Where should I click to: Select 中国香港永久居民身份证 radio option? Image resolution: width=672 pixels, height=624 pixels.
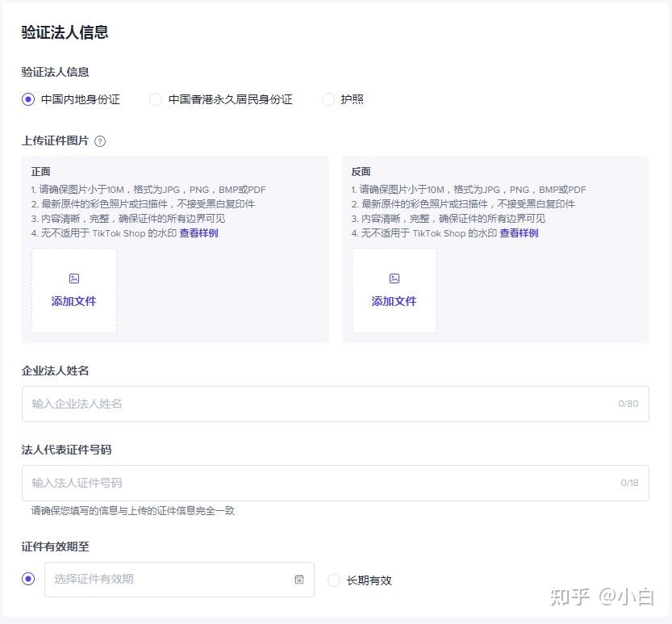coord(155,99)
